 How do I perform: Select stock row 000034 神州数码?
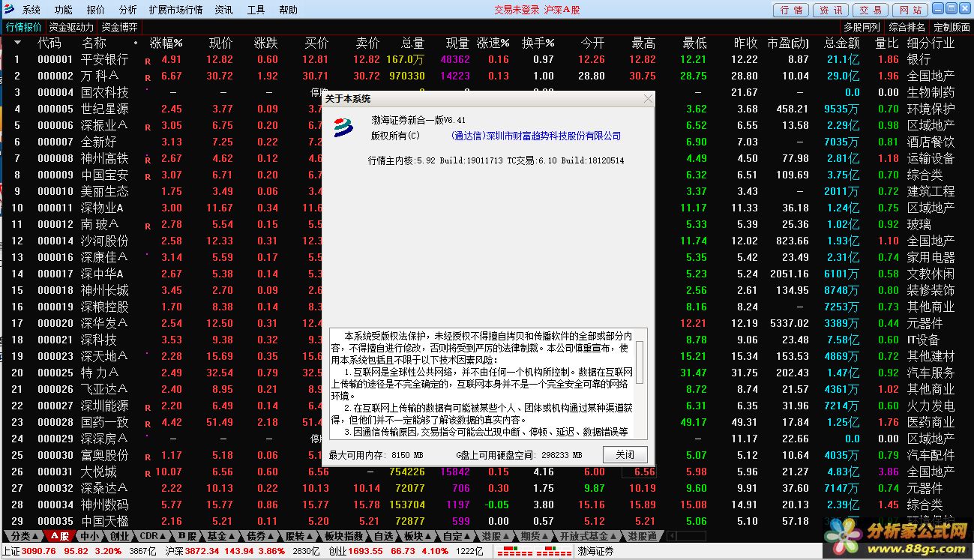(x=487, y=505)
